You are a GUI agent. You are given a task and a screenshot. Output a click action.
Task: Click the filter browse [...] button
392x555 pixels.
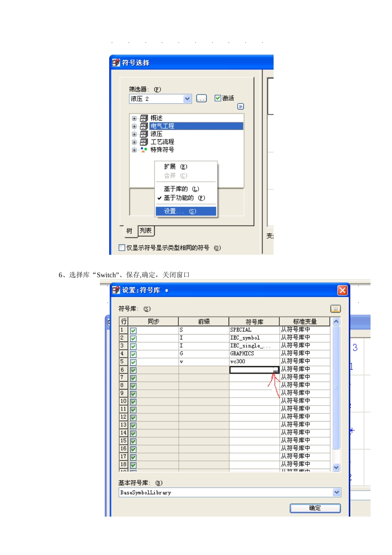tap(201, 98)
